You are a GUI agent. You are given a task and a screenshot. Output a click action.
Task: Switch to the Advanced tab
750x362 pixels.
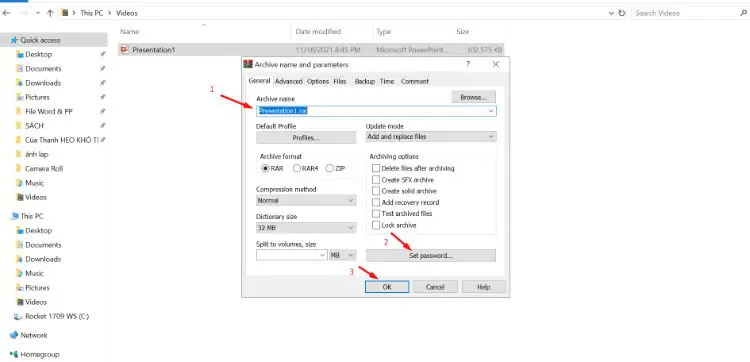coord(289,81)
